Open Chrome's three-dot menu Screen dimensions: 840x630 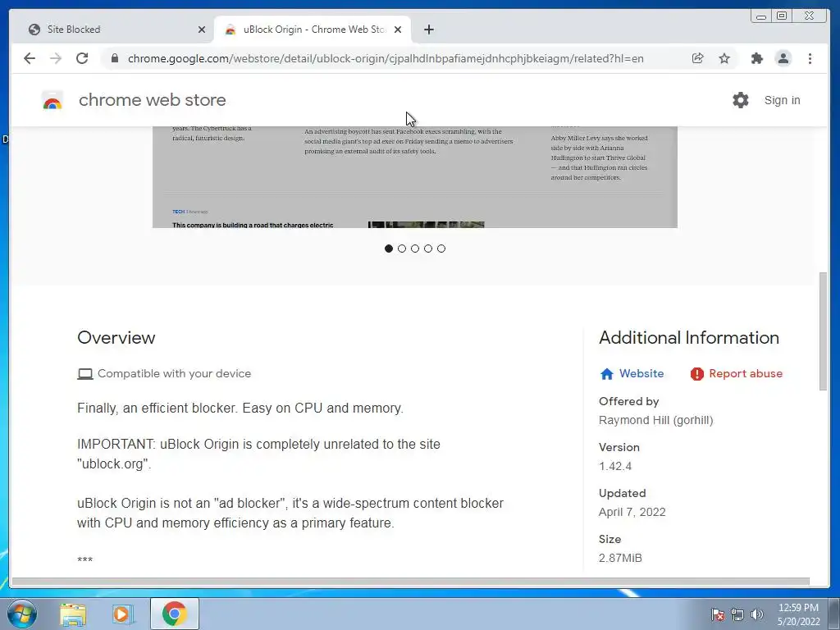pyautogui.click(x=810, y=58)
